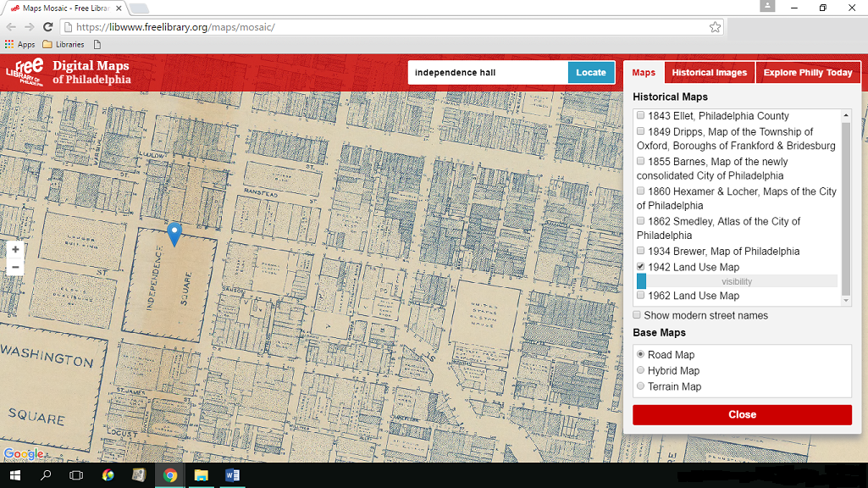Select the Terrain Map base map
Image resolution: width=868 pixels, height=488 pixels.
point(640,386)
